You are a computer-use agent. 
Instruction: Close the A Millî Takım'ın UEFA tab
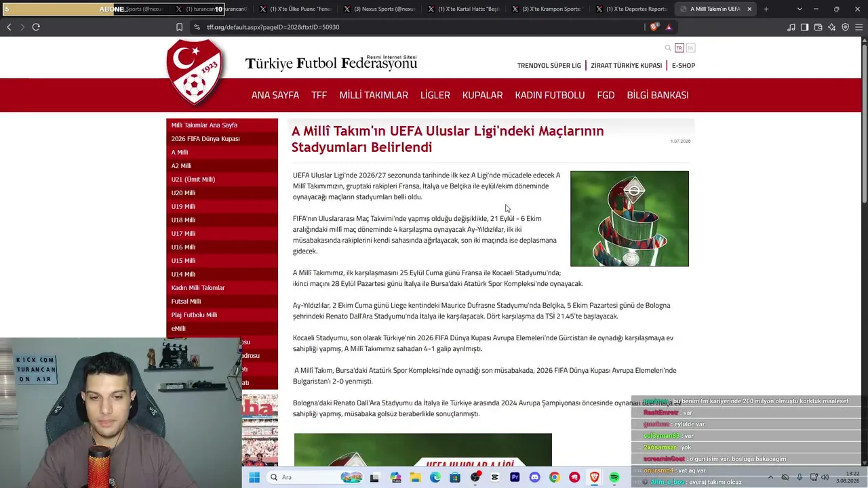[x=749, y=9]
